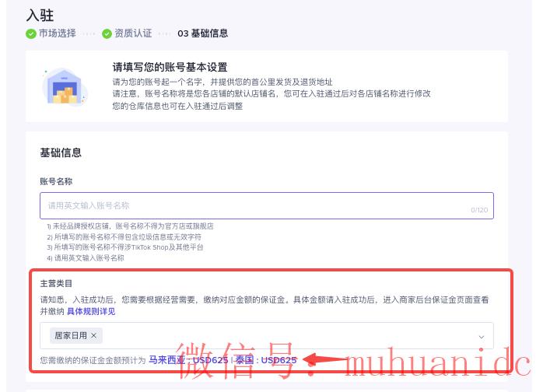The image size is (543, 392).
Task: Click the green check icon beside 市场选择
Action: 31,33
